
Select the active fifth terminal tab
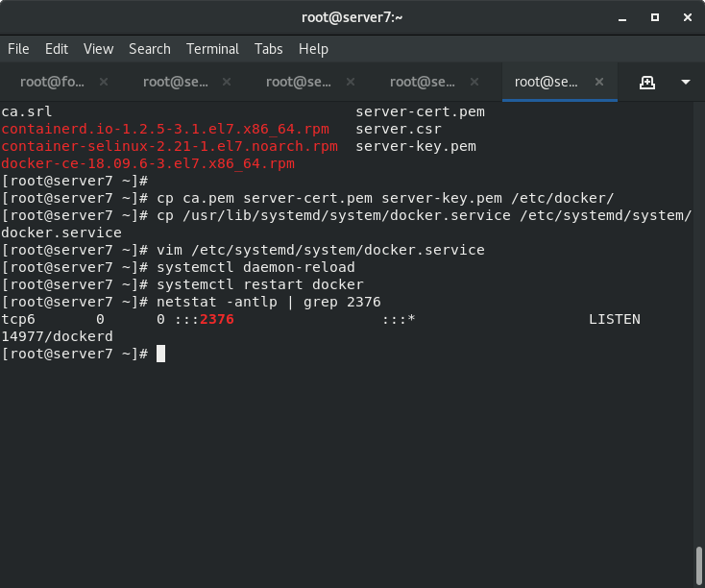(546, 82)
